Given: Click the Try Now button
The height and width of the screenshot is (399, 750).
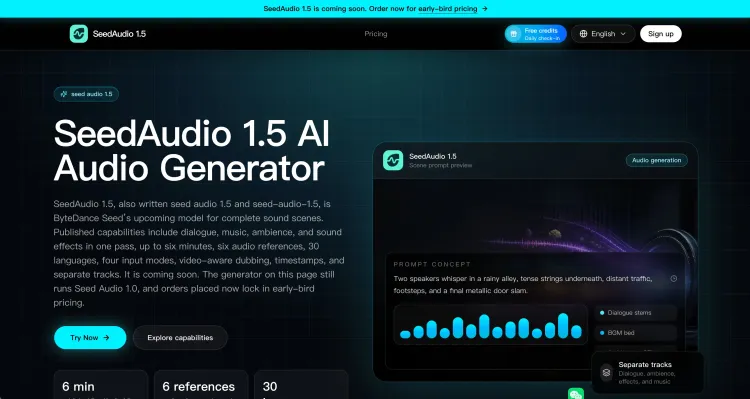Looking at the screenshot, I should point(90,338).
